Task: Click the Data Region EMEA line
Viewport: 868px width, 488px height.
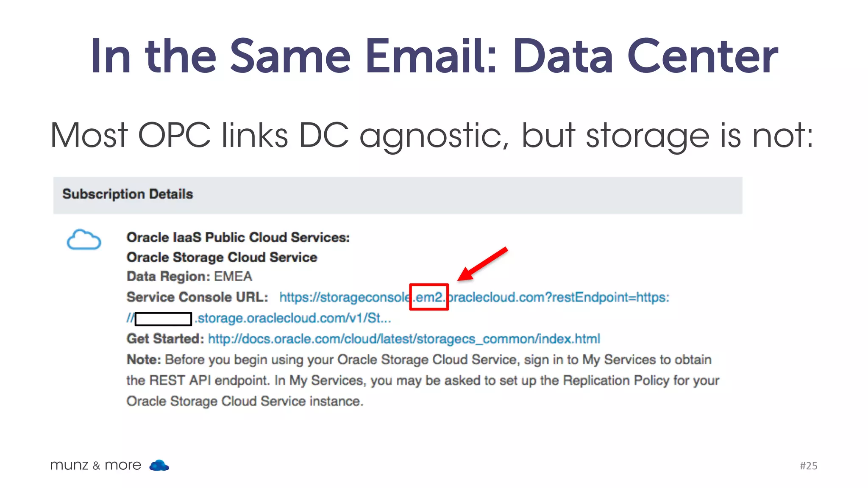Action: tap(189, 277)
